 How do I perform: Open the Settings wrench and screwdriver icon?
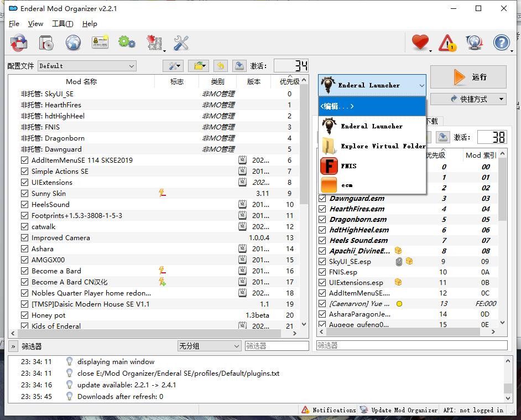coord(181,43)
